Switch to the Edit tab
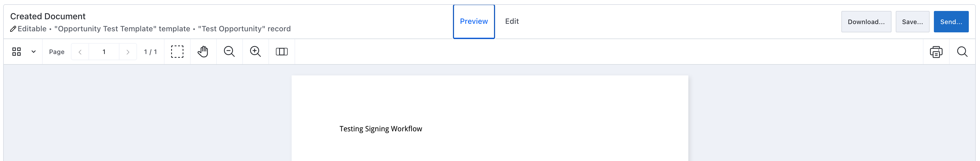 click(512, 21)
